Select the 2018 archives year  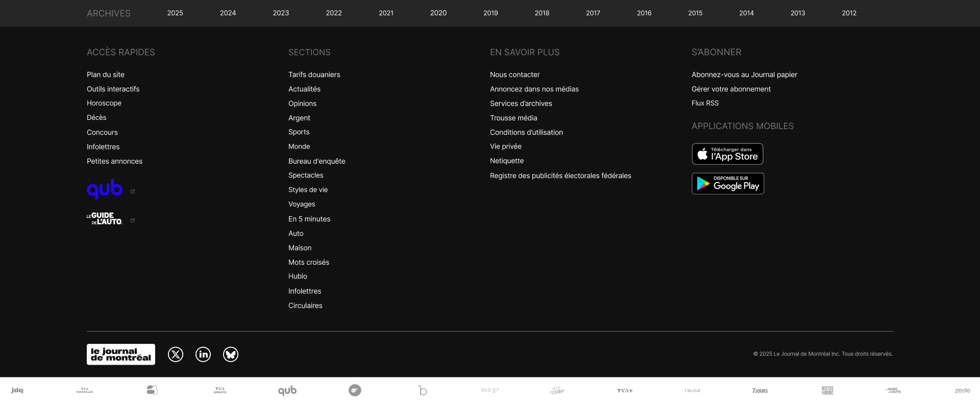point(542,13)
